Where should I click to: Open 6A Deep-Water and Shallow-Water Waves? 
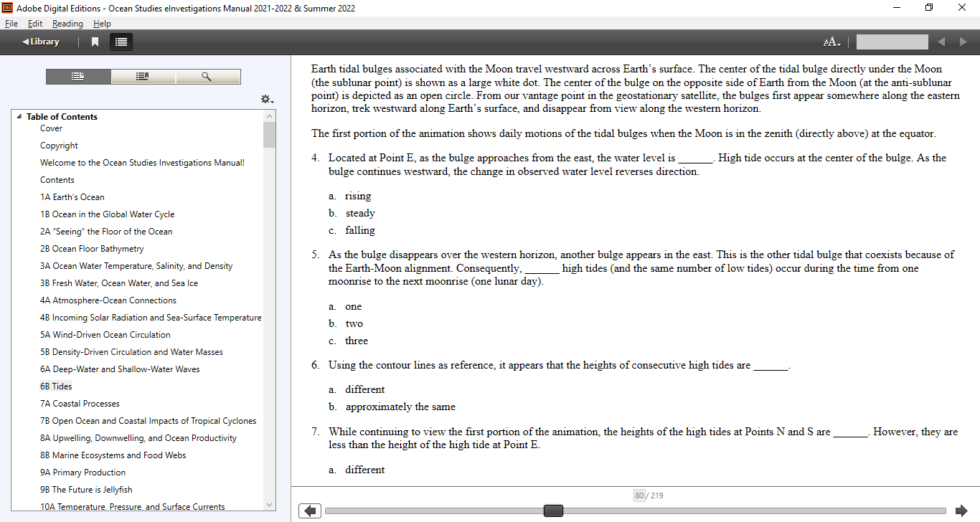tap(120, 369)
